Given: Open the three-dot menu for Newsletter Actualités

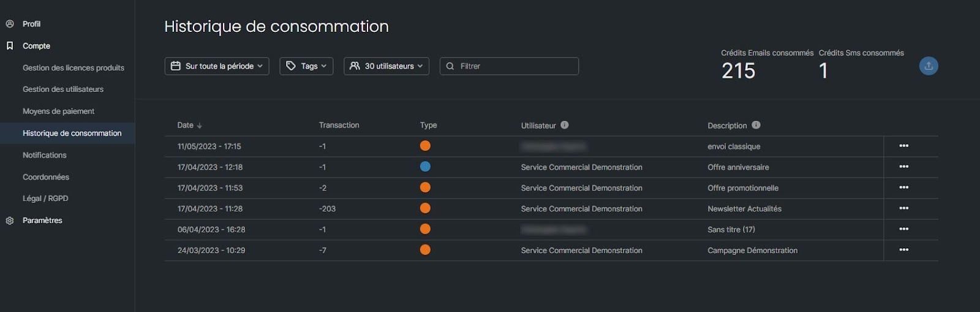Looking at the screenshot, I should 903,208.
